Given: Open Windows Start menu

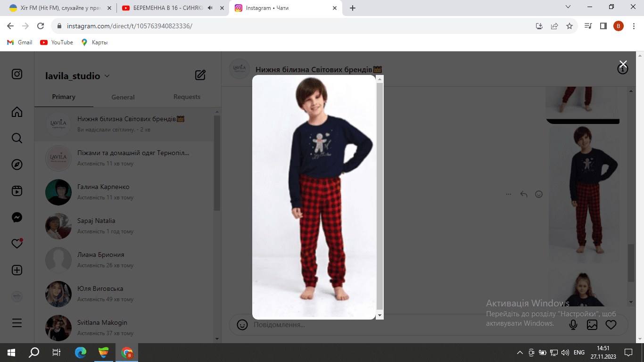Looking at the screenshot, I should click(11, 352).
